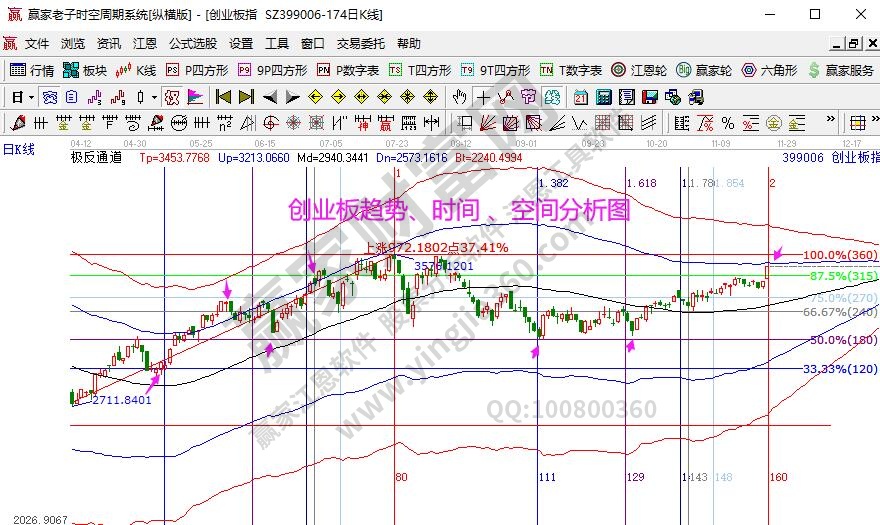Jump to first bar with skip-back arrow
Image resolution: width=880 pixels, height=525 pixels.
click(x=223, y=97)
